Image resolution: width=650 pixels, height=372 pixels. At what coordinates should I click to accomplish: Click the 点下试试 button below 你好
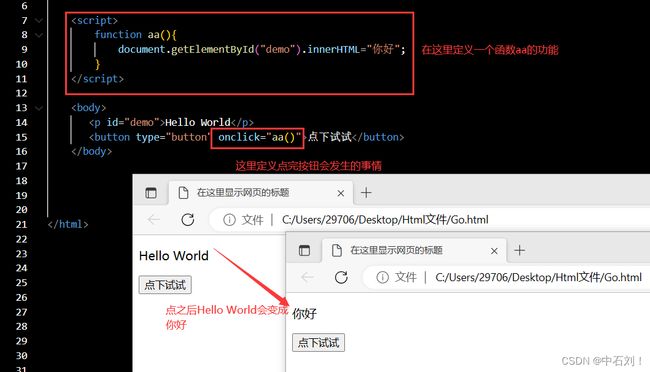click(318, 343)
